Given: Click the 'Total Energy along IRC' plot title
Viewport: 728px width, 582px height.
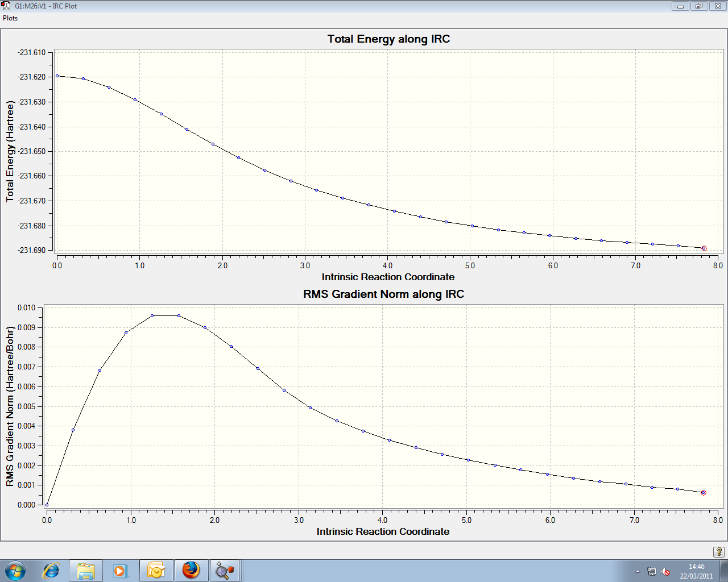Looking at the screenshot, I should click(x=388, y=39).
